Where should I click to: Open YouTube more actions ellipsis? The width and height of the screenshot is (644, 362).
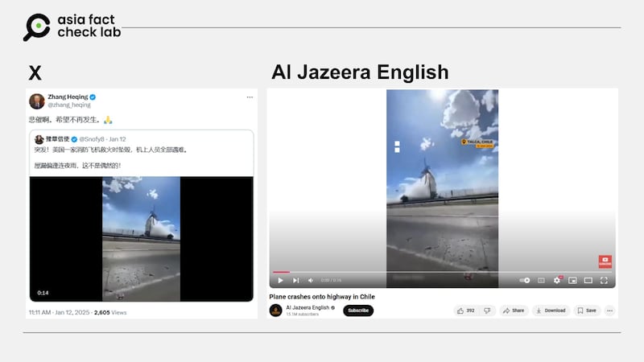610,311
